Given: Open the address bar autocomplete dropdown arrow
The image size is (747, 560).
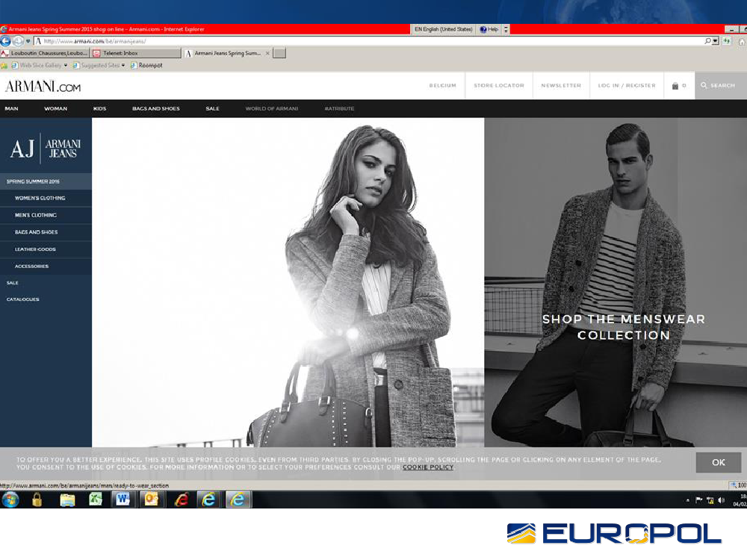Looking at the screenshot, I should tap(715, 41).
